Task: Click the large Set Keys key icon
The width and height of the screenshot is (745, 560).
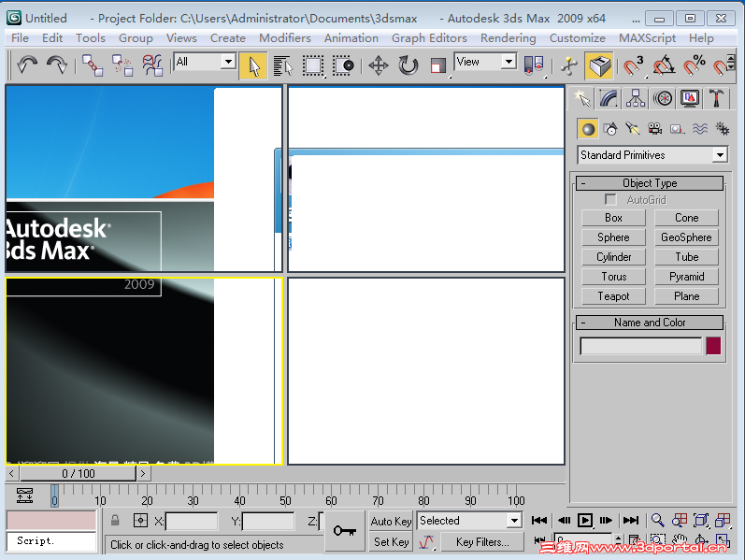Action: (x=345, y=530)
